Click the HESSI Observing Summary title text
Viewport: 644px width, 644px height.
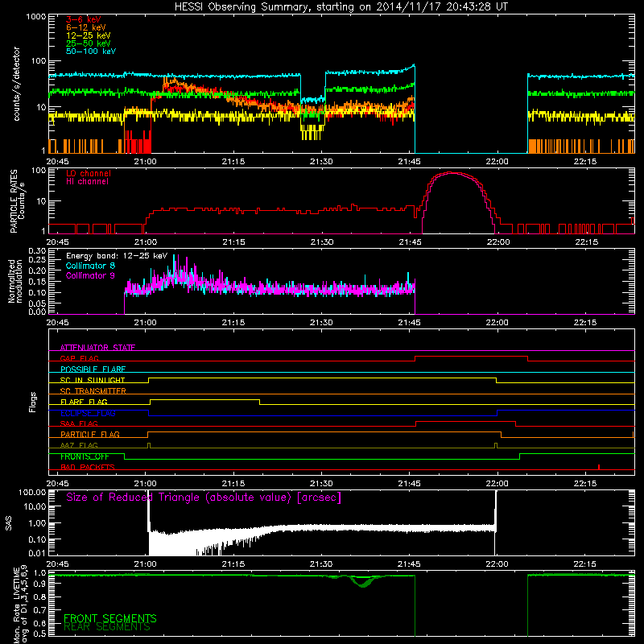(x=341, y=7)
